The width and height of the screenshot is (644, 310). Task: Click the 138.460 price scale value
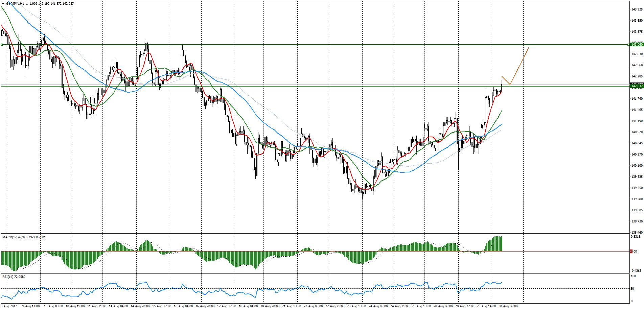[x=637, y=233]
